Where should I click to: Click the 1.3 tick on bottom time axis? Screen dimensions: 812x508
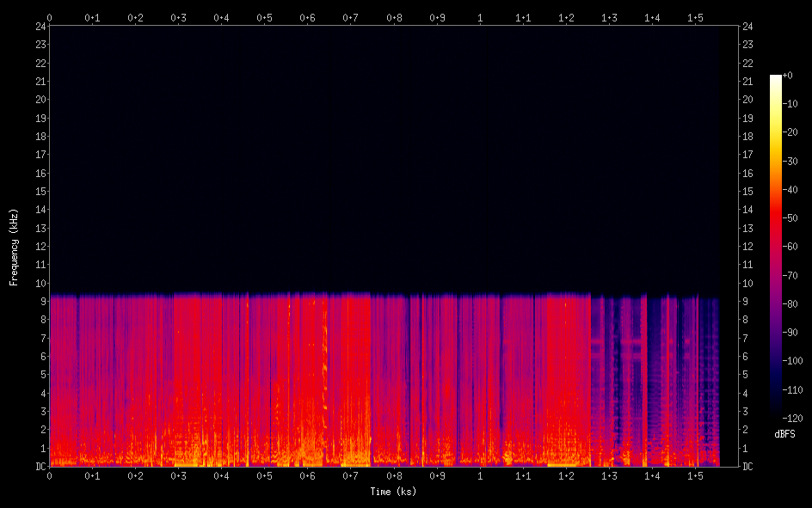point(609,475)
